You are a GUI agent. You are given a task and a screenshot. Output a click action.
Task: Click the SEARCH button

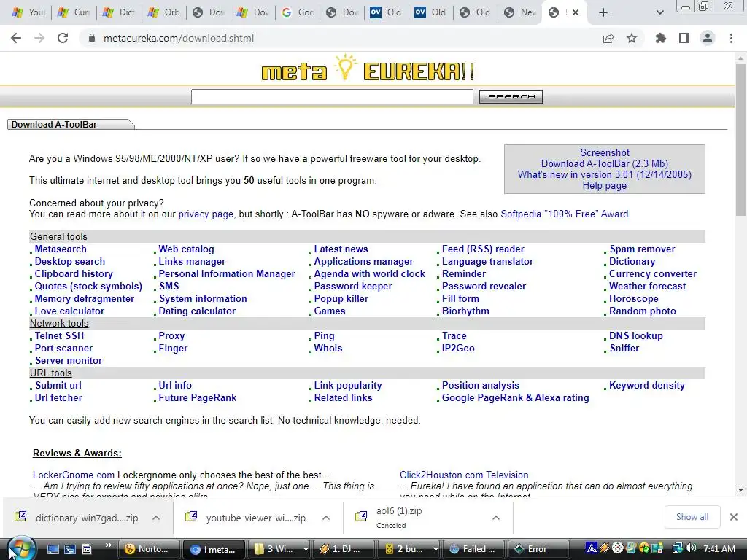tap(511, 97)
